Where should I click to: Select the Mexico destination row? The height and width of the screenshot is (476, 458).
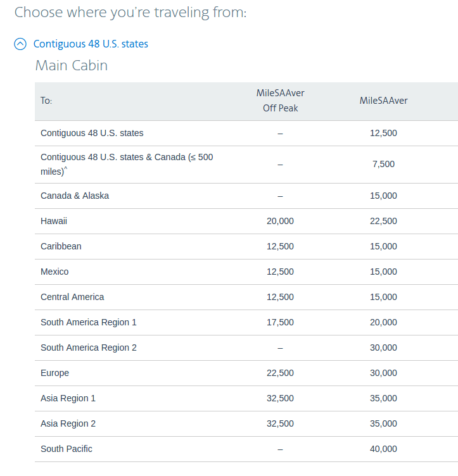(246, 272)
